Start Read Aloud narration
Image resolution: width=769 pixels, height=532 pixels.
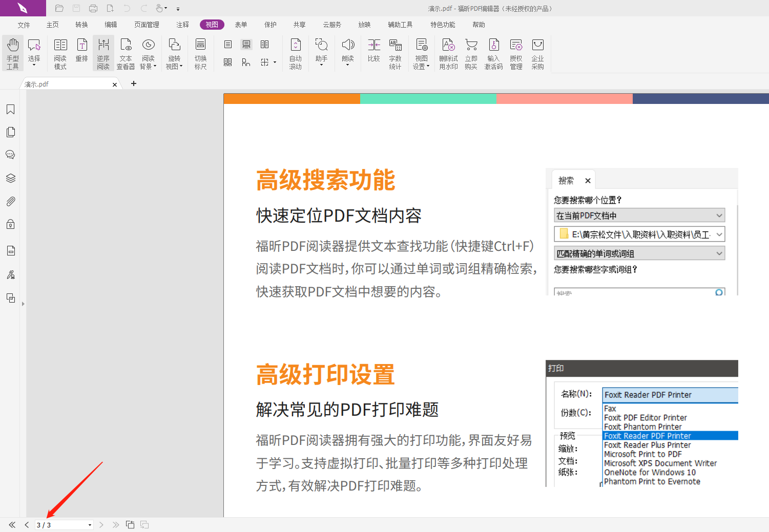tap(348, 51)
